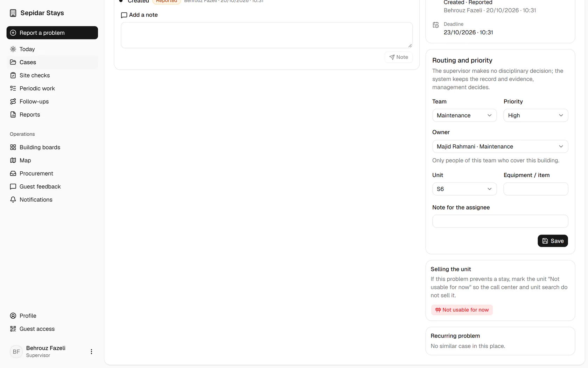Image resolution: width=588 pixels, height=368 pixels.
Task: Click the BF user avatar
Action: coord(16,352)
